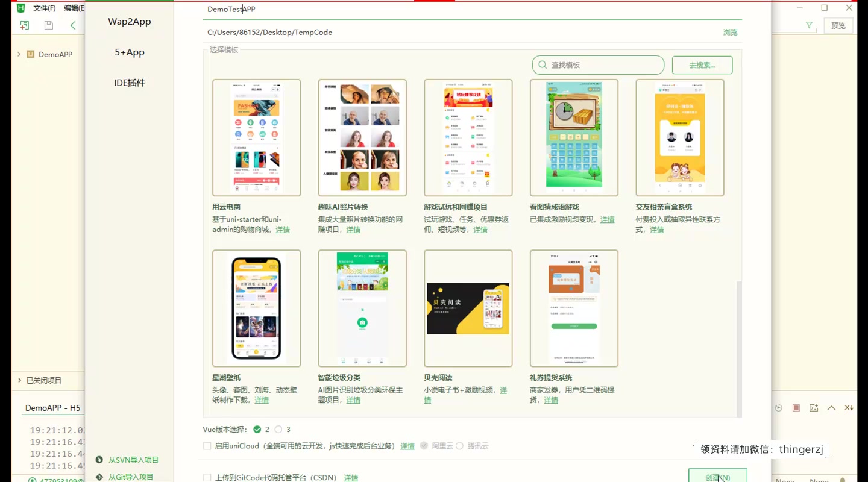Expand the DemoAPP project tree node
The height and width of the screenshot is (482, 868).
19,54
